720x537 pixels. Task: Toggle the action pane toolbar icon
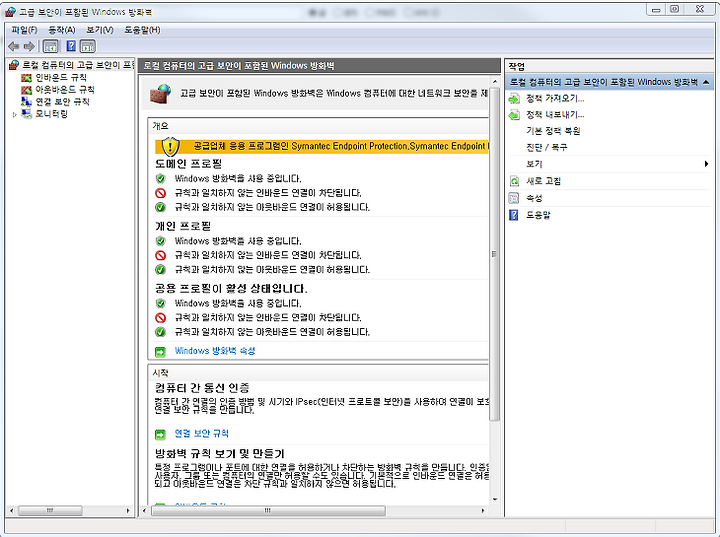[x=88, y=46]
